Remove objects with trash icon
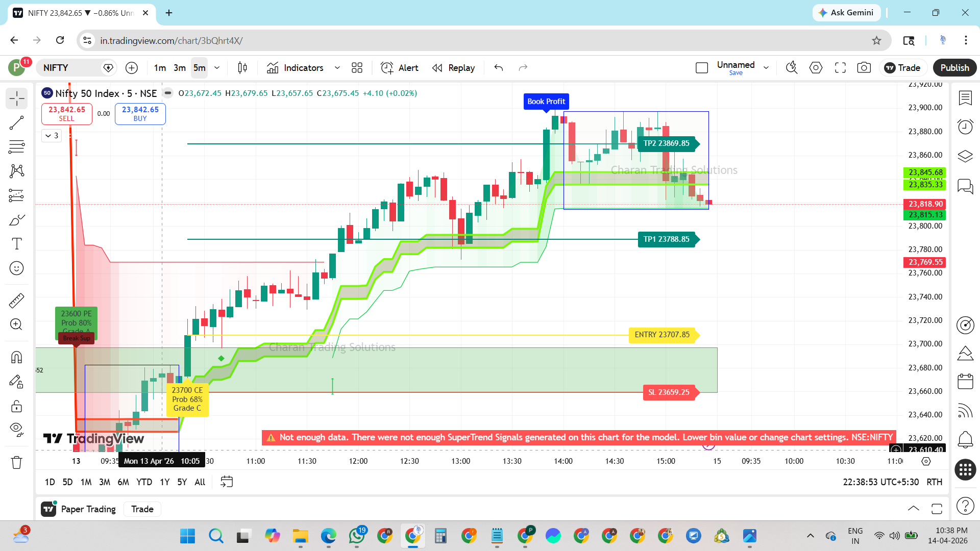Screen dimensions: 980x551 (16, 462)
